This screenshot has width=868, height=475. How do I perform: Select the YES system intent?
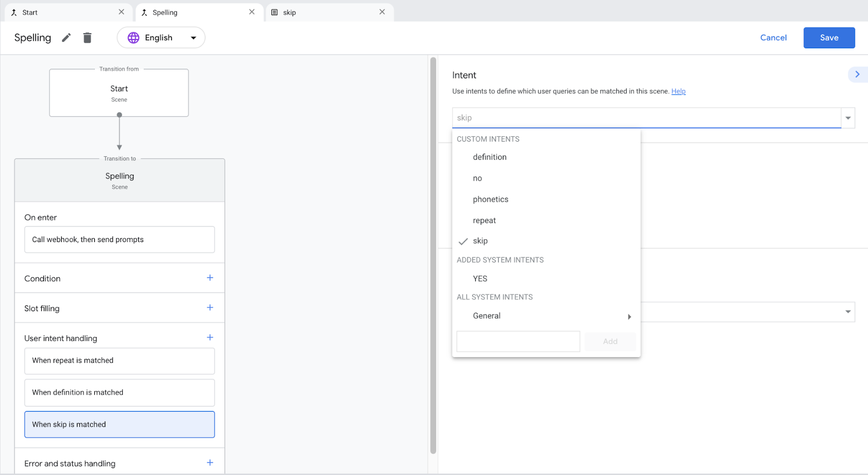pyautogui.click(x=480, y=278)
